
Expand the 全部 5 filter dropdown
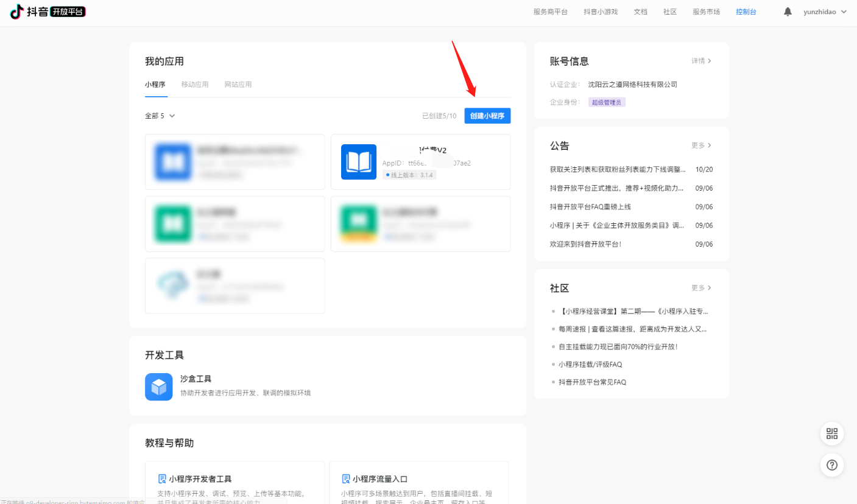[160, 116]
